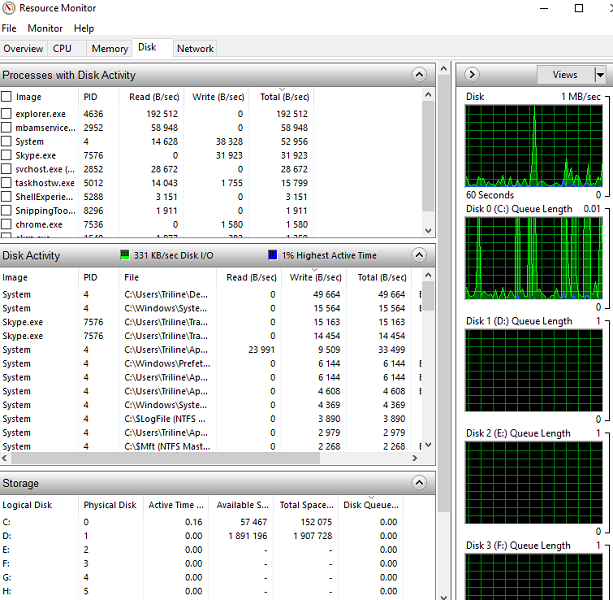The image size is (613, 600).
Task: Collapse the Disk Activity section
Action: (x=420, y=255)
